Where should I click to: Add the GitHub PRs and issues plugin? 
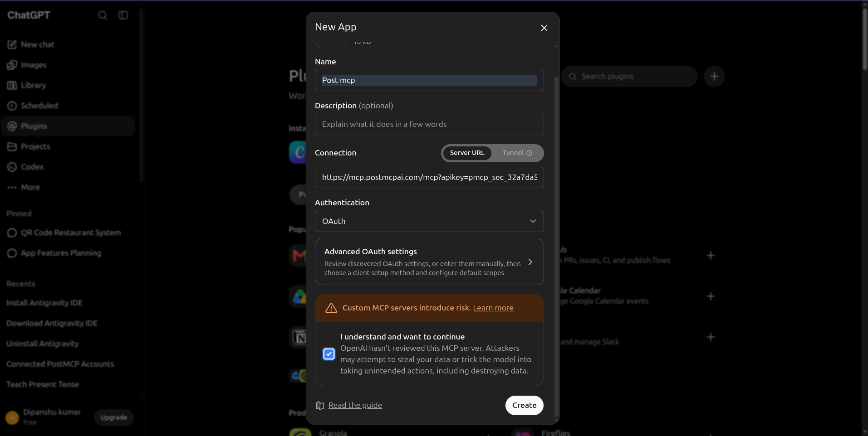(x=711, y=256)
